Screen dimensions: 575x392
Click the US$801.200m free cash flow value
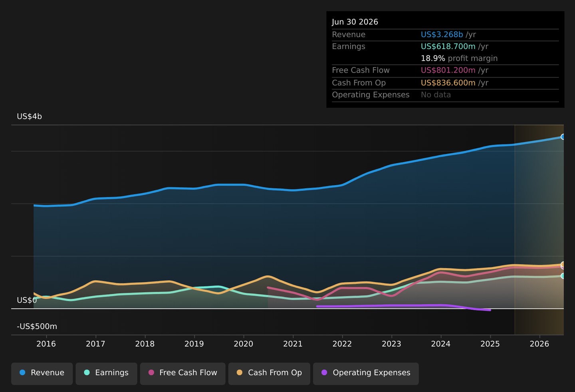click(x=448, y=70)
